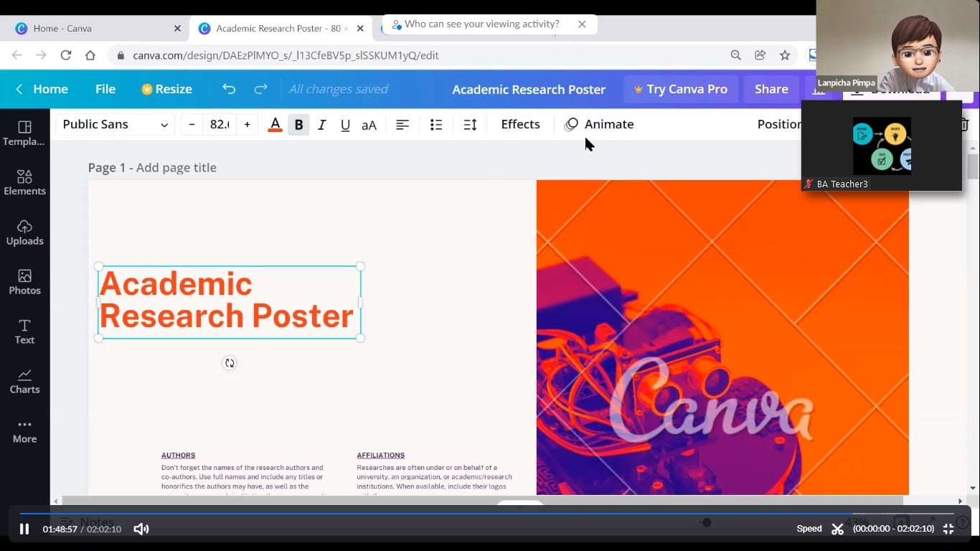
Task: Open the Position panel
Action: point(779,124)
